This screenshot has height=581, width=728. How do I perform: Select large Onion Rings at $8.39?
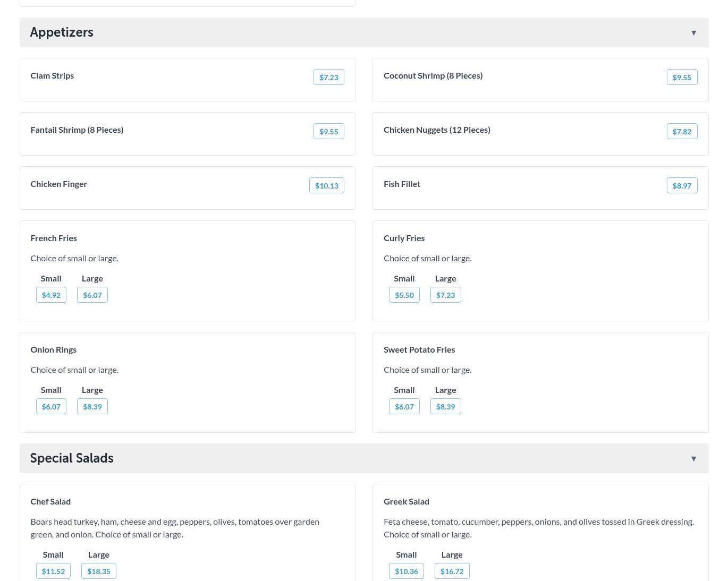(x=92, y=407)
